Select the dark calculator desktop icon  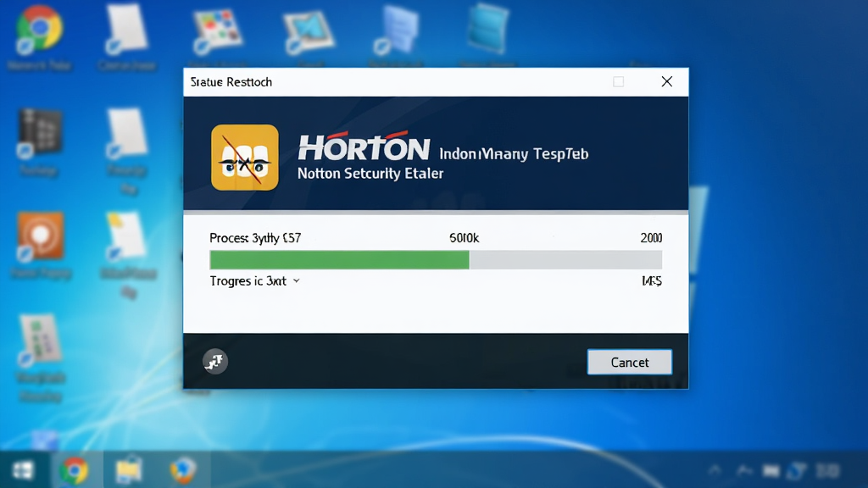pyautogui.click(x=39, y=131)
